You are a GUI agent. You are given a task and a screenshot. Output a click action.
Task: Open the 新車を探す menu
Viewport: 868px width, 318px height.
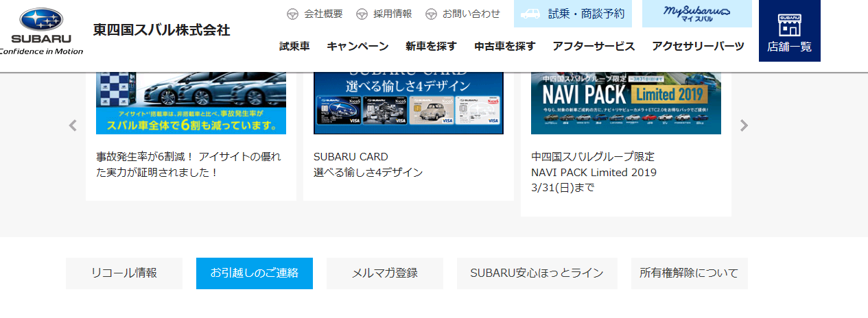click(431, 47)
